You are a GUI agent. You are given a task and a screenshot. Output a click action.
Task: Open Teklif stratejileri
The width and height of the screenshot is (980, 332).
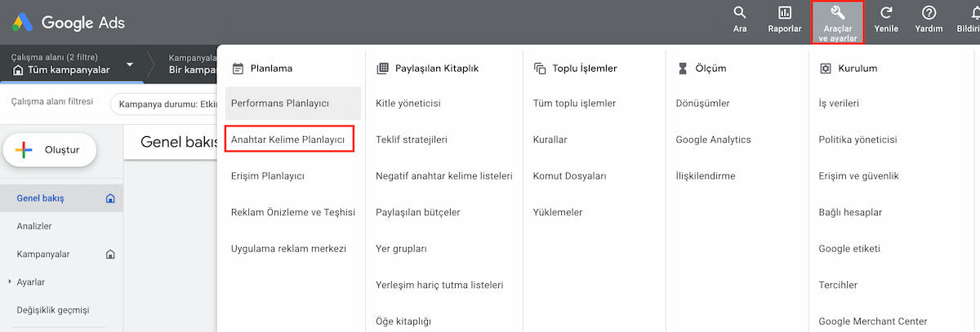412,139
